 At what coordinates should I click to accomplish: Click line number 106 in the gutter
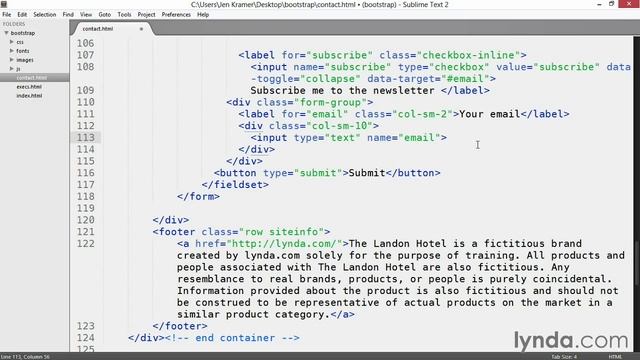point(86,43)
